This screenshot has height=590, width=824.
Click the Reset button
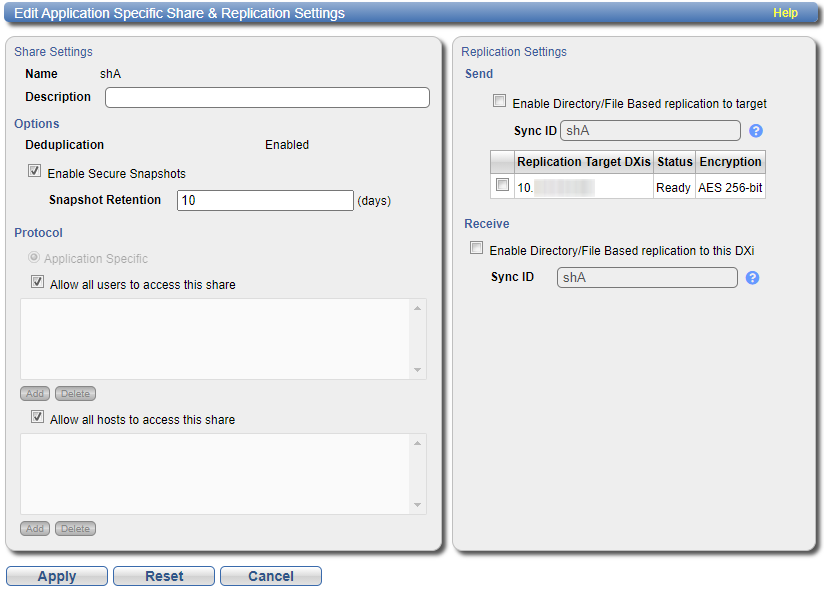coord(163,575)
